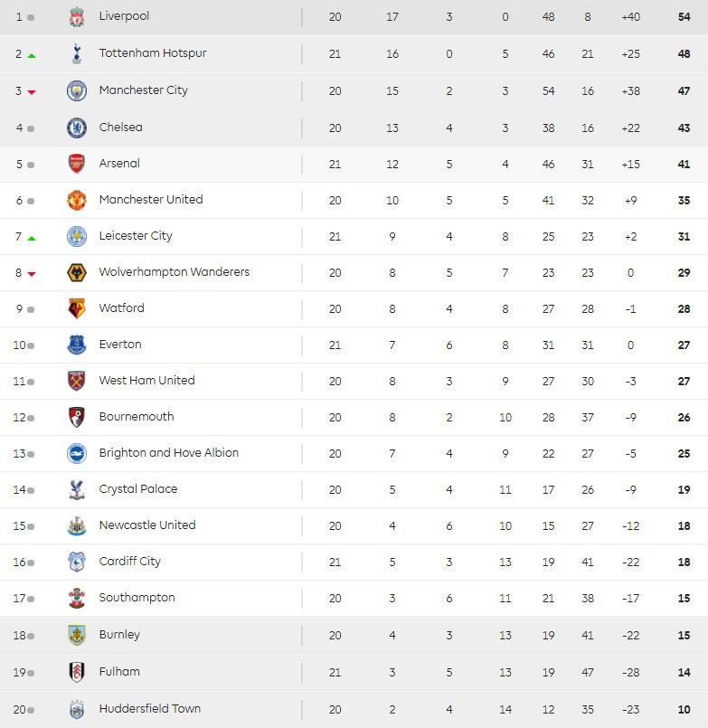The width and height of the screenshot is (708, 728).
Task: Open Brighton and Hove Albion team page
Action: (x=169, y=453)
